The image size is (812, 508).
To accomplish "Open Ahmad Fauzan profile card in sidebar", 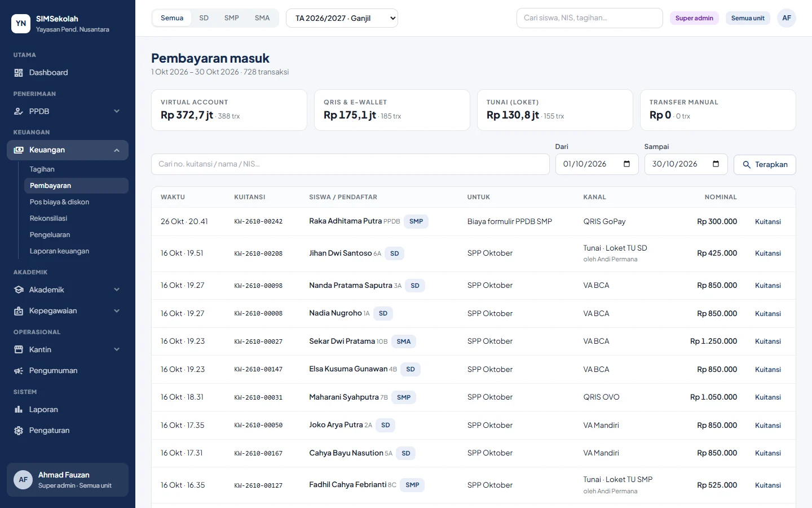I will [x=68, y=480].
